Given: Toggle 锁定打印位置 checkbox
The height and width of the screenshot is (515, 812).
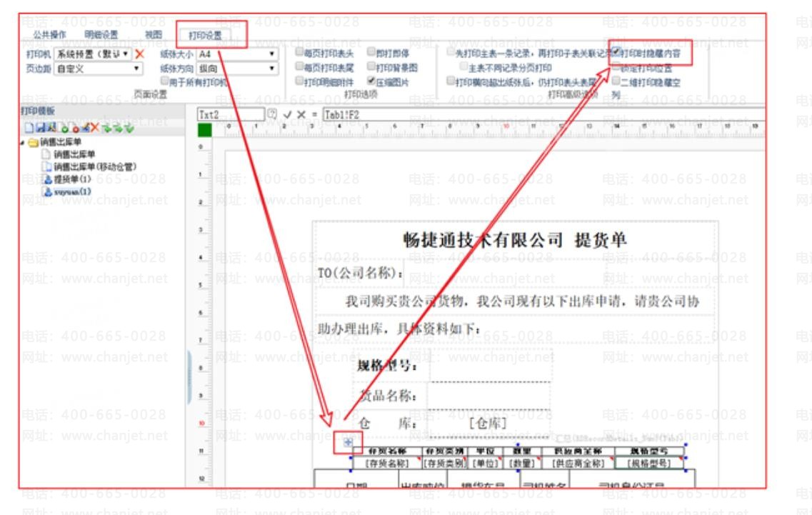Looking at the screenshot, I should point(616,67).
